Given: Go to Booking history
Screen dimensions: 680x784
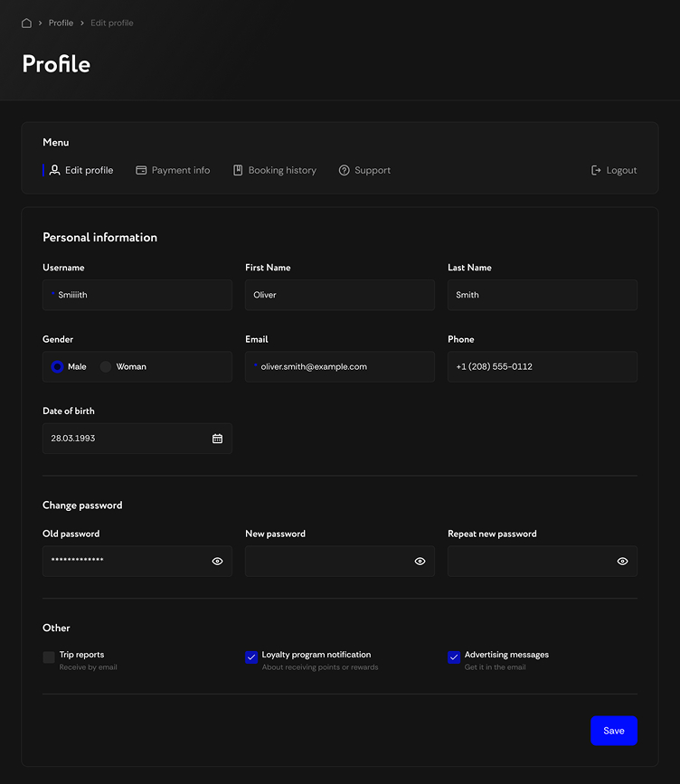Looking at the screenshot, I should [275, 170].
